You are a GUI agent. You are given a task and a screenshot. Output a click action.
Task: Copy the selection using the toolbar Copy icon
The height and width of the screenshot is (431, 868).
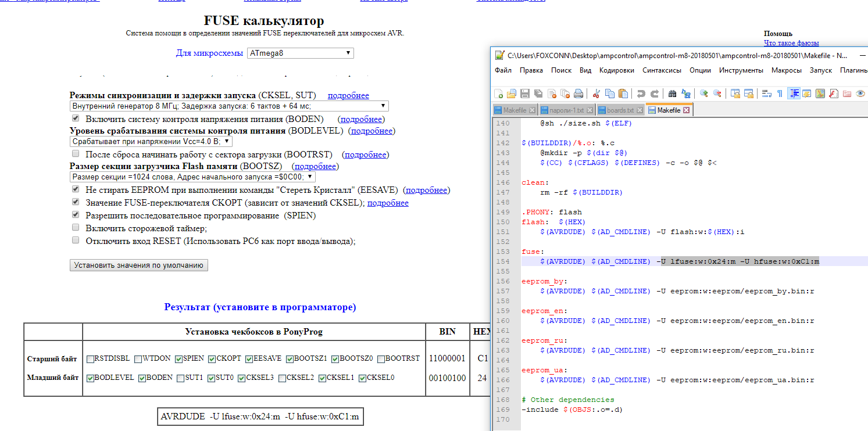pyautogui.click(x=610, y=94)
